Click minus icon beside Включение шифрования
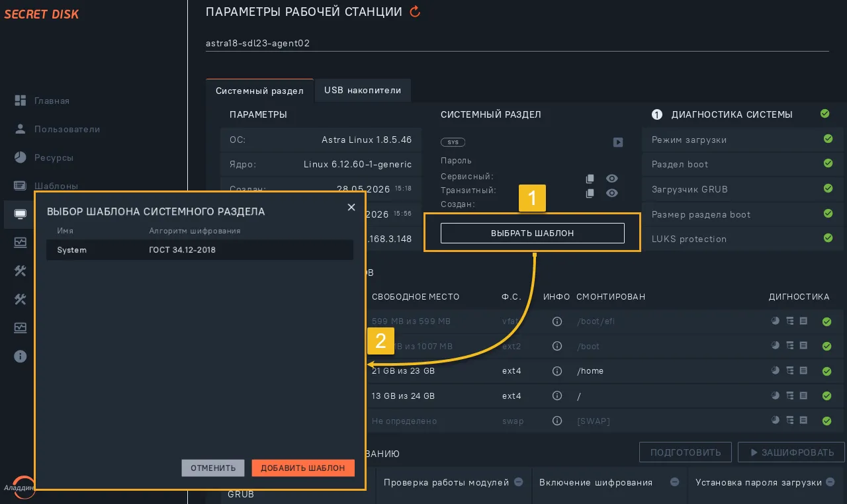Viewport: 847px width, 504px height. tap(674, 482)
